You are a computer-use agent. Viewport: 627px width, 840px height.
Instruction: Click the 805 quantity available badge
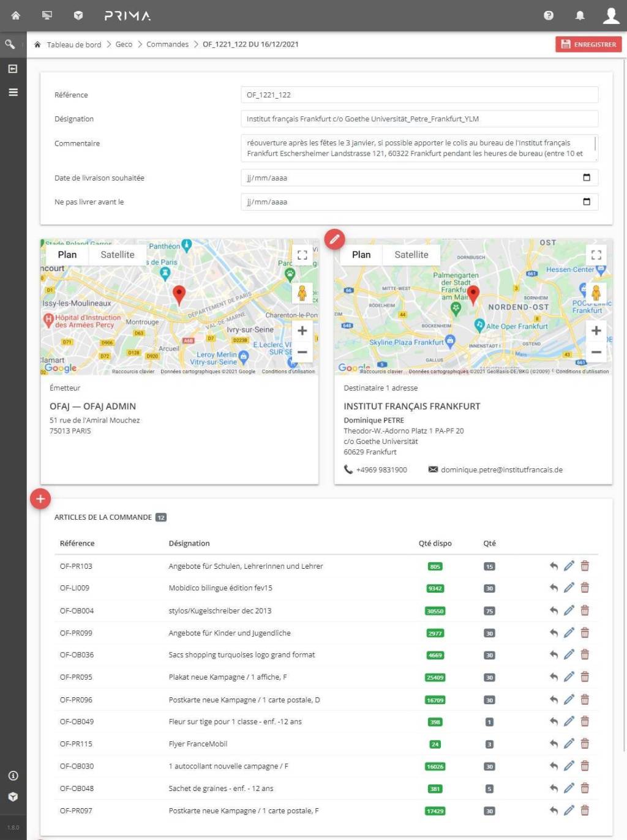click(435, 566)
